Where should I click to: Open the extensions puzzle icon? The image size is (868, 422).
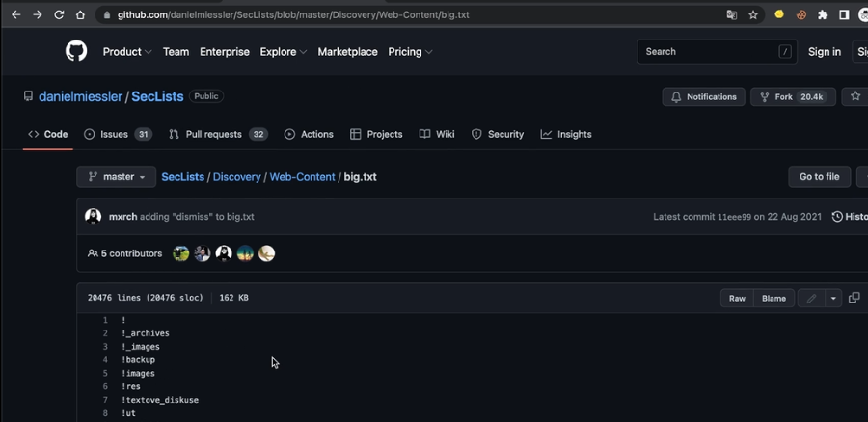pyautogui.click(x=823, y=14)
